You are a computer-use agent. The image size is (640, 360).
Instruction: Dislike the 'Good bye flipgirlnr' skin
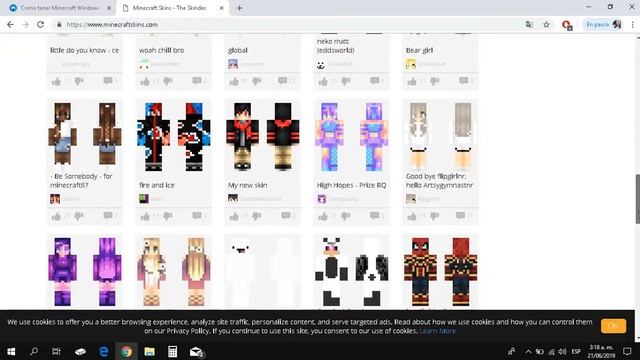pos(435,216)
